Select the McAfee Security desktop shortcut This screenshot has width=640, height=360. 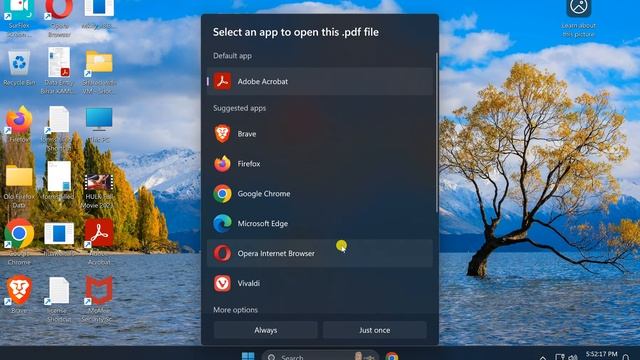pos(98,299)
